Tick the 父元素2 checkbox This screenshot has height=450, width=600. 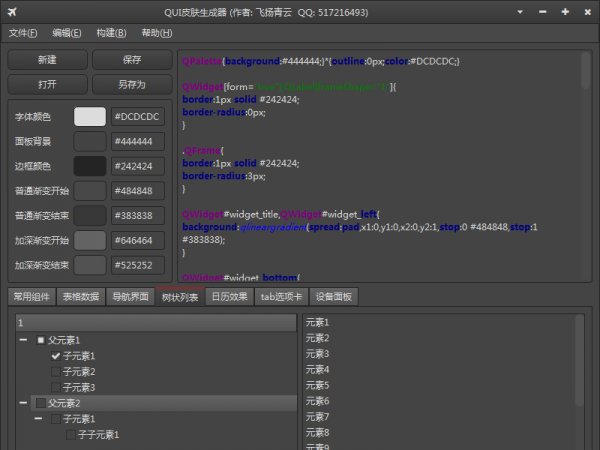pyautogui.click(x=41, y=403)
